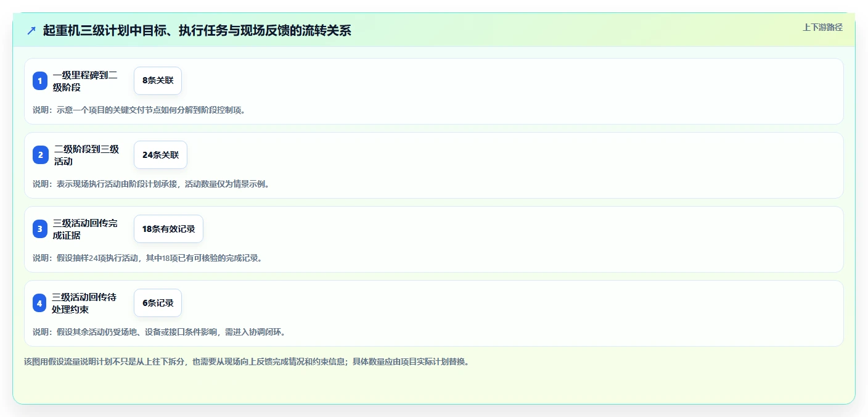Click the 三级活动回传待处理约束 heading
Viewport: 868px width, 417px height.
tap(84, 303)
